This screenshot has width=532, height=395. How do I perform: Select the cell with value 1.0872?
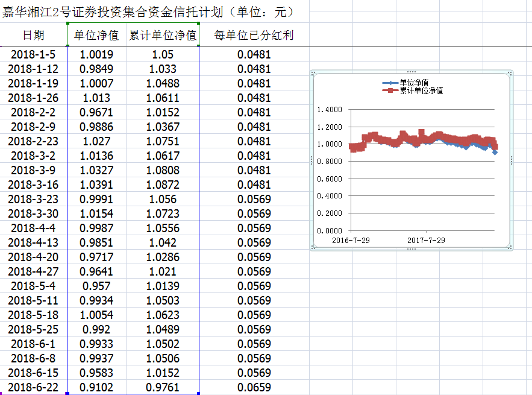163,185
